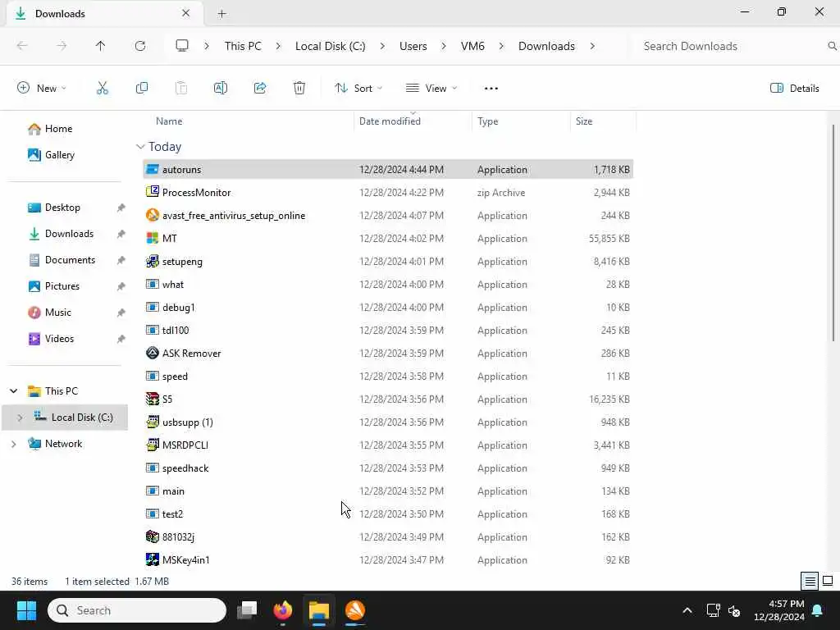840x630 pixels.
Task: Click VM6 in the address breadcrumb
Action: point(472,46)
